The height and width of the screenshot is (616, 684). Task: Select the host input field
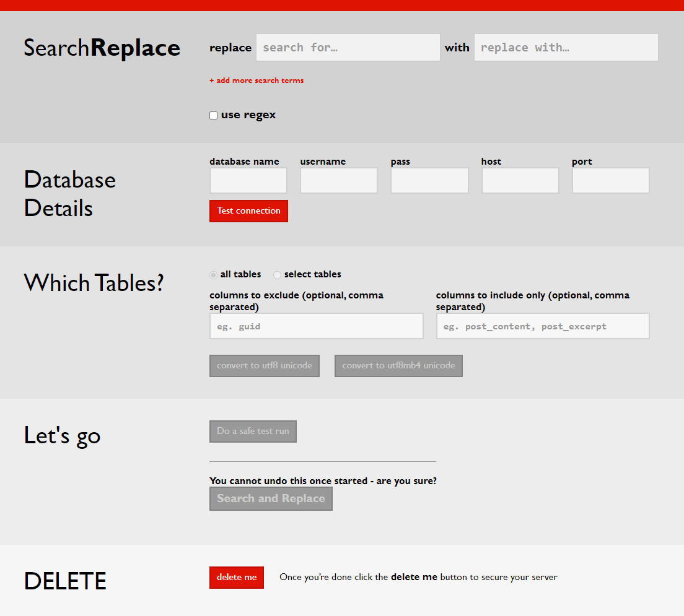(520, 181)
